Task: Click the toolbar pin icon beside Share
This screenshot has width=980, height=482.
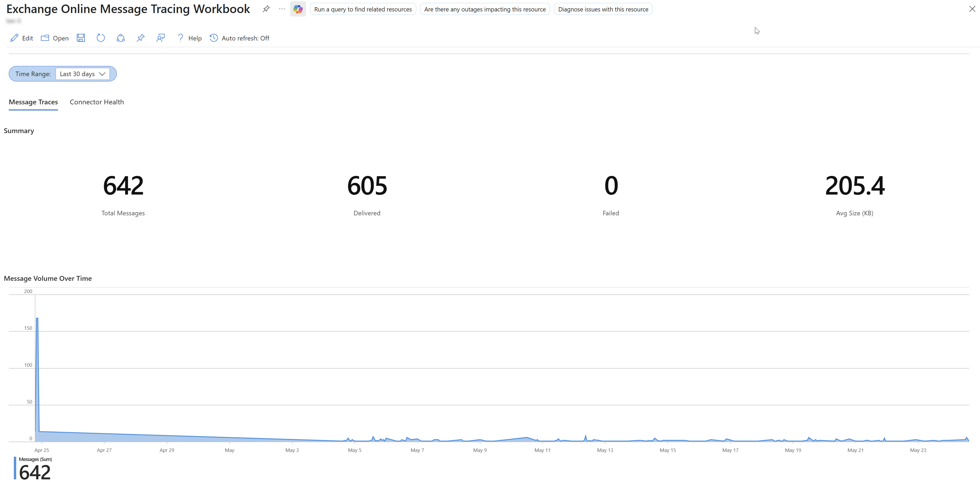Action: tap(140, 38)
